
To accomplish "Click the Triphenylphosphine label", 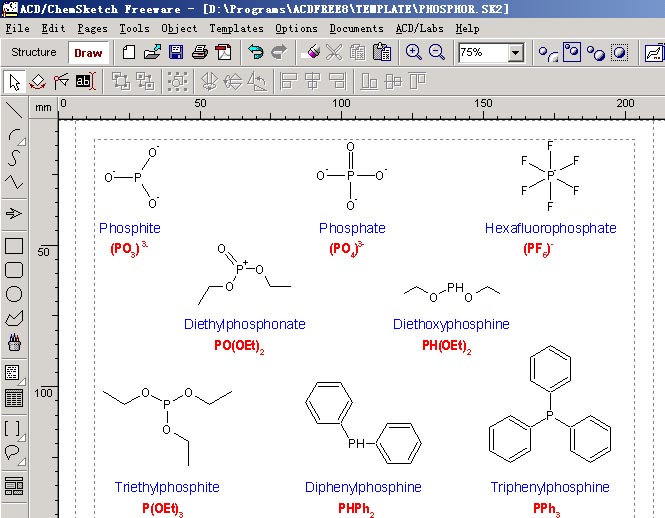I will pos(549,487).
